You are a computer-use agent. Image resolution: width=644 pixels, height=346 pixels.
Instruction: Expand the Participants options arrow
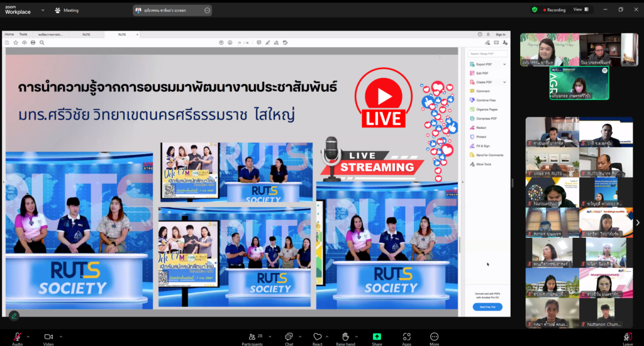coord(270,337)
